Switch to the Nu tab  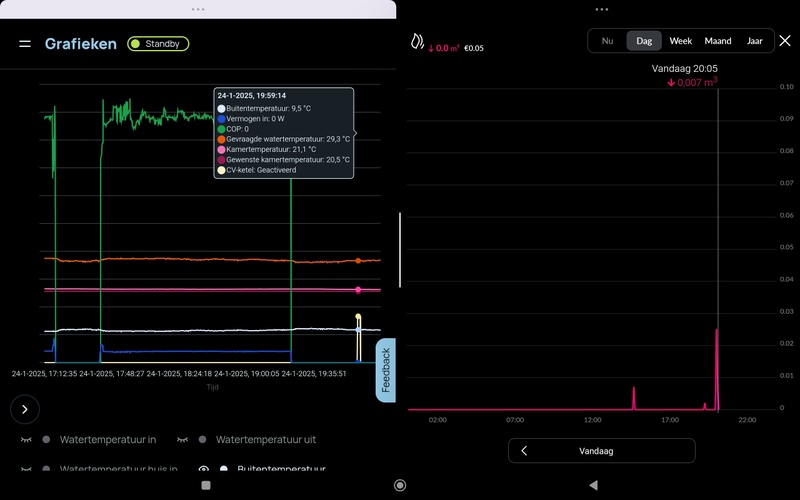pos(607,41)
